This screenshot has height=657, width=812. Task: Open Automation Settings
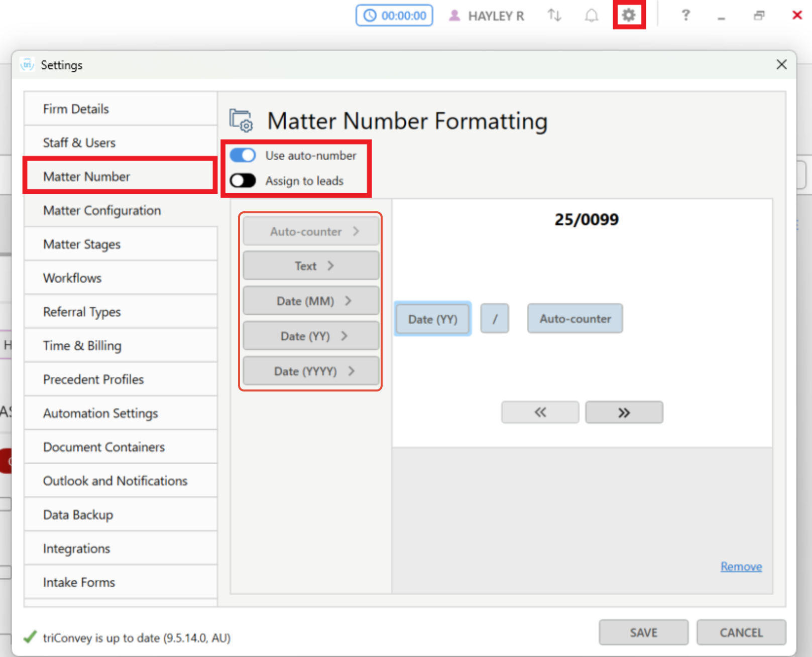click(121, 413)
